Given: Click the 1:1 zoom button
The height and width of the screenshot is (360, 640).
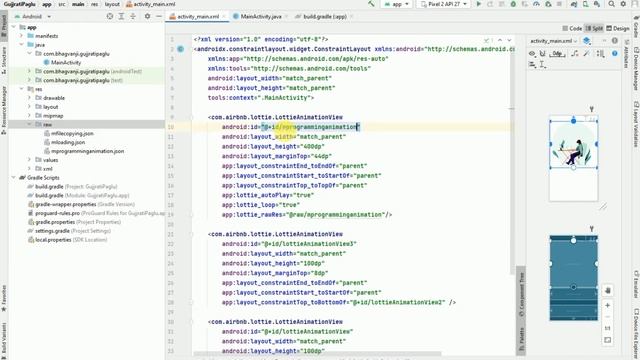Looking at the screenshot, I should click(x=608, y=328).
